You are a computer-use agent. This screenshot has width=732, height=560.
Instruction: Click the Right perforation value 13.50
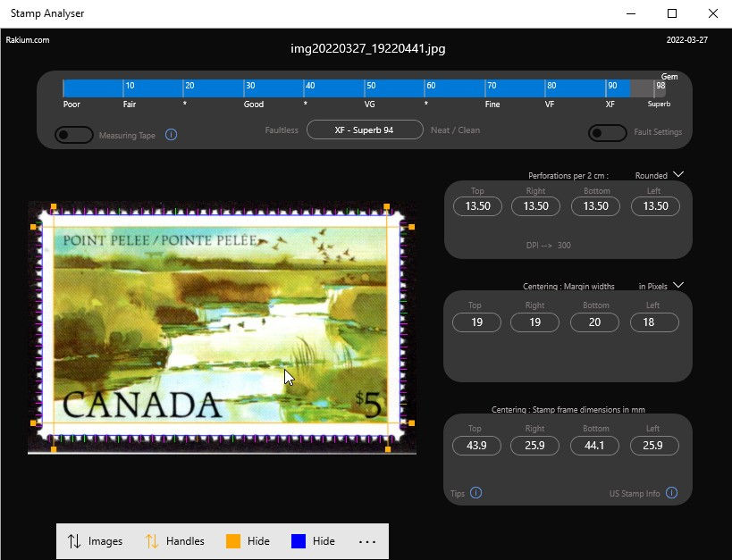click(535, 206)
